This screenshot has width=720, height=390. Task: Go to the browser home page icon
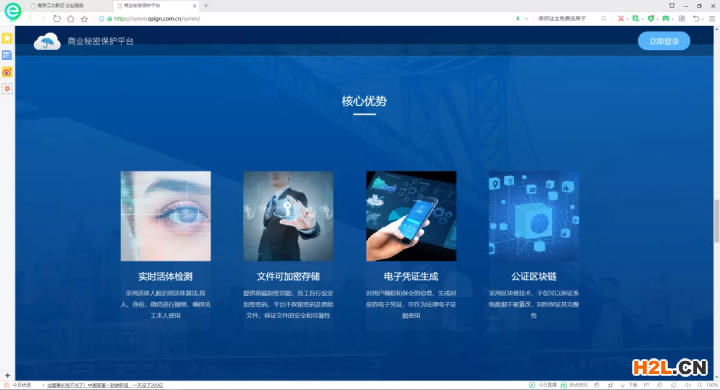[x=70, y=19]
